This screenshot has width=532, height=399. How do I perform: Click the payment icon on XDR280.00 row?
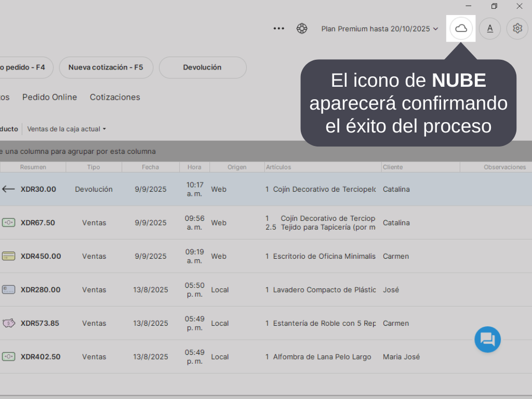[8, 290]
